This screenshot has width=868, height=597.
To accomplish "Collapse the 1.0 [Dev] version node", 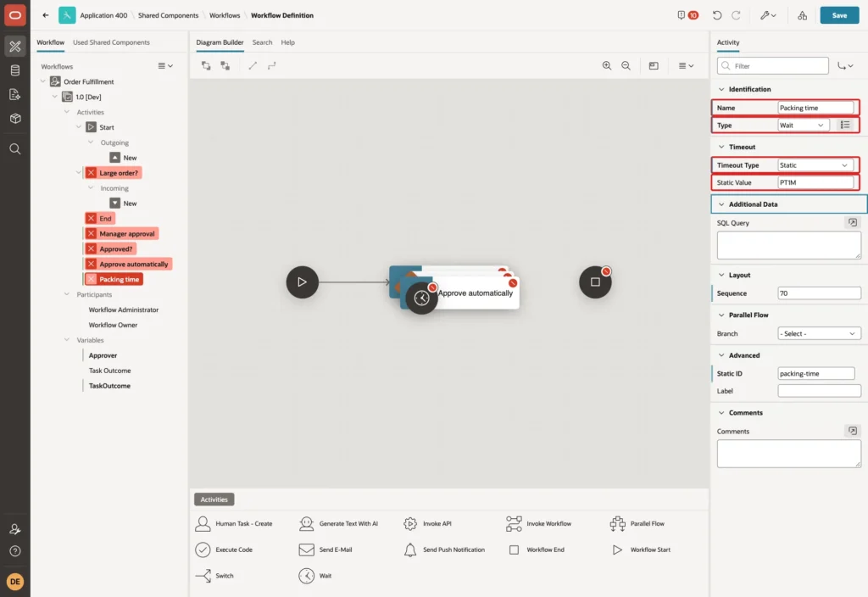I will (54, 97).
